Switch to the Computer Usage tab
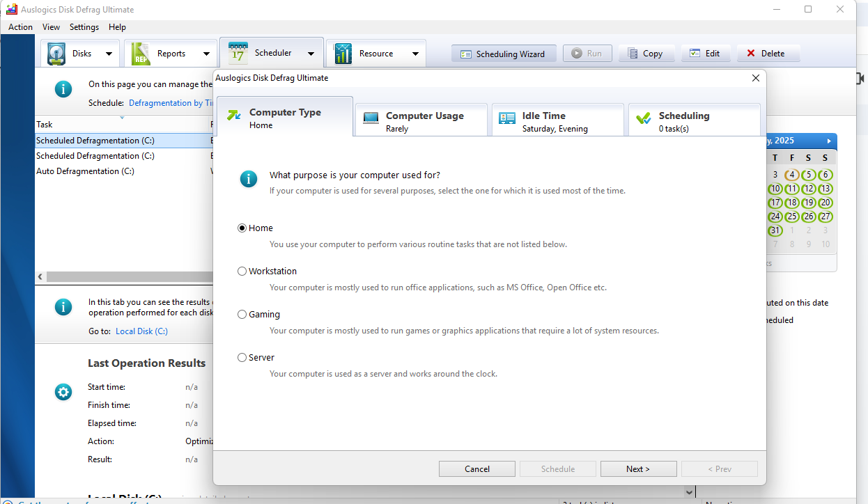The height and width of the screenshot is (504, 868). (x=421, y=121)
